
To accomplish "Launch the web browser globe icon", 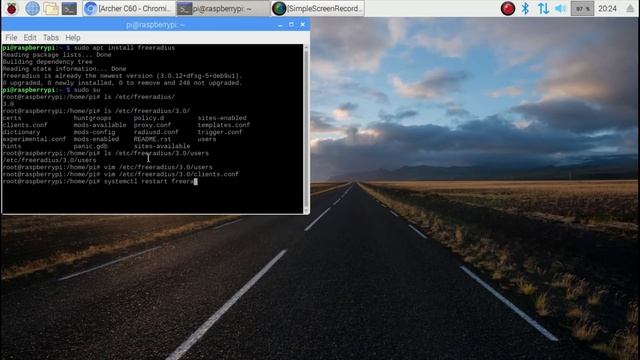I will (32, 8).
